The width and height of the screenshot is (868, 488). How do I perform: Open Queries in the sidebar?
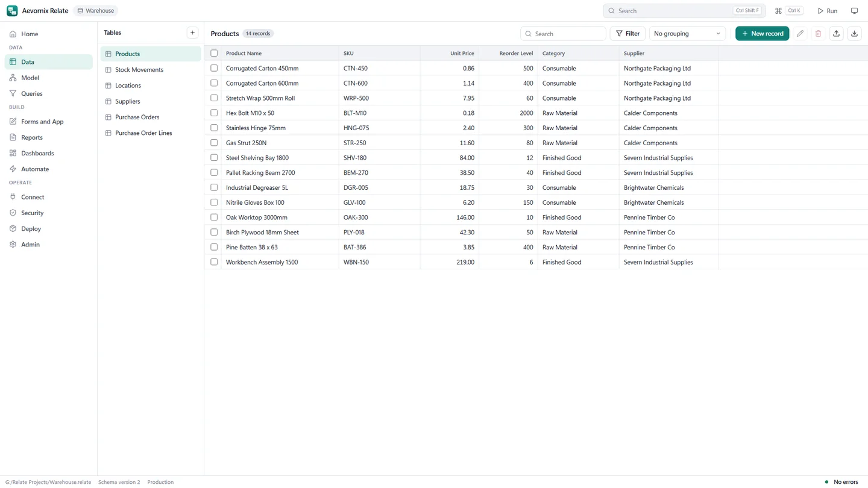48,93
